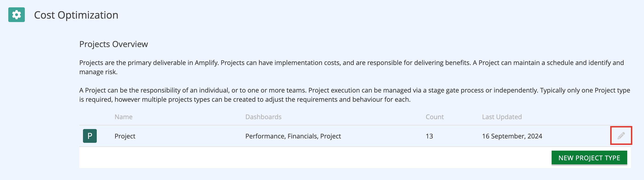The width and height of the screenshot is (644, 180).
Task: Click the NEW PROJECT TYPE button
Action: pyautogui.click(x=589, y=158)
